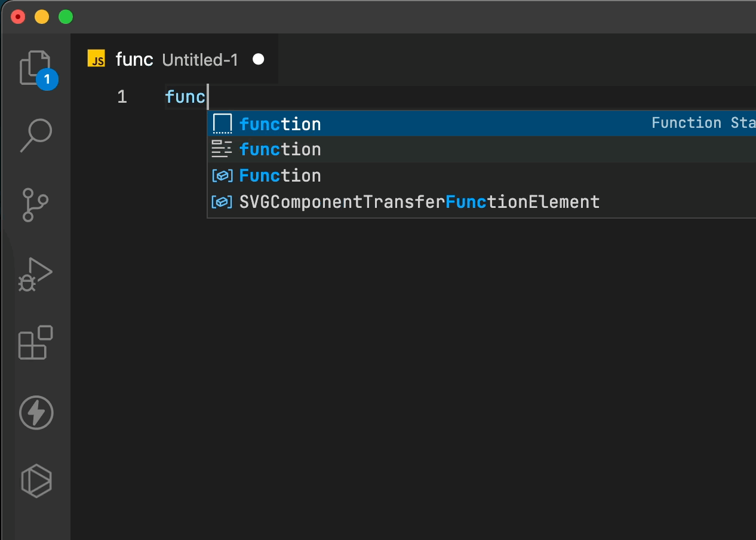Screen dimensions: 756x540
Task: Open the Source Control branch icon
Action: 36,204
